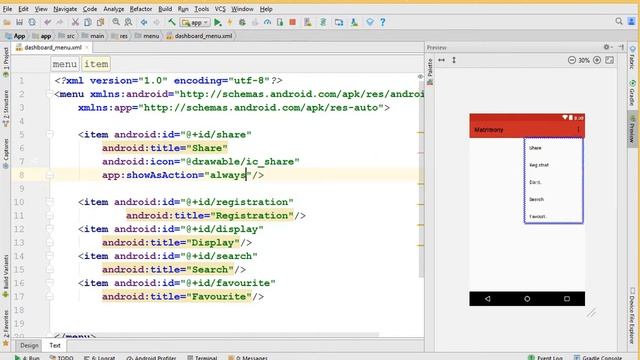640x360 pixels.
Task: Open the app run configuration dropdown
Action: pyautogui.click(x=195, y=22)
